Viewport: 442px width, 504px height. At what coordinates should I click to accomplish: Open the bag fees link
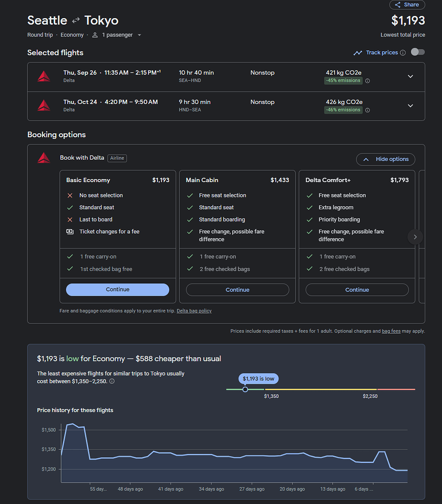(391, 331)
